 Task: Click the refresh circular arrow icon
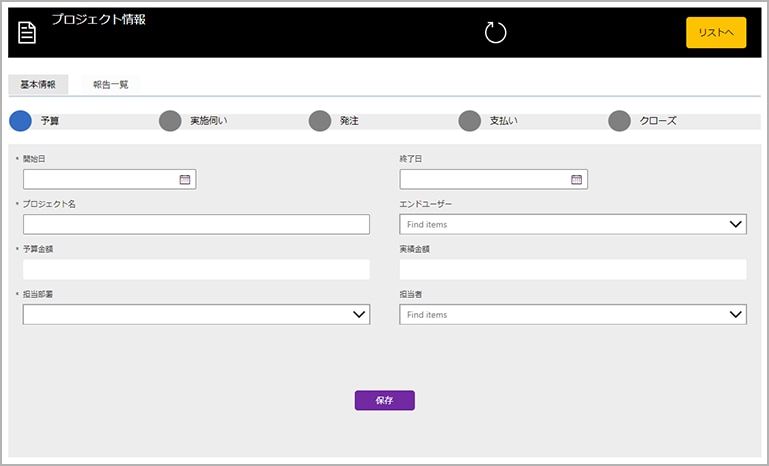click(x=495, y=33)
